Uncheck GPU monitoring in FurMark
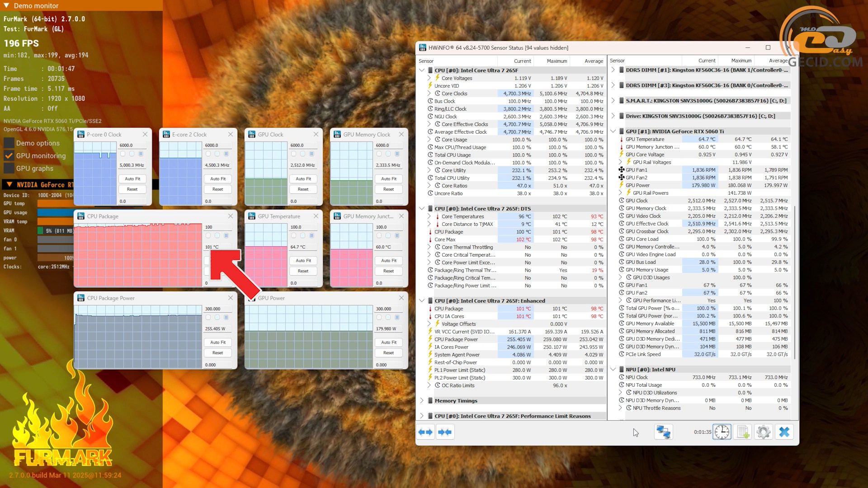The image size is (868, 488). (x=9, y=155)
